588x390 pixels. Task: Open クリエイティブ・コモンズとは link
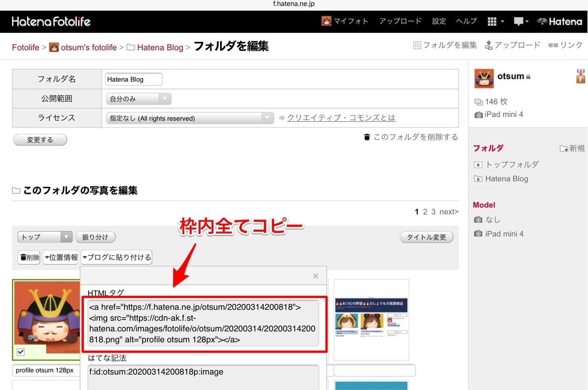coord(342,118)
